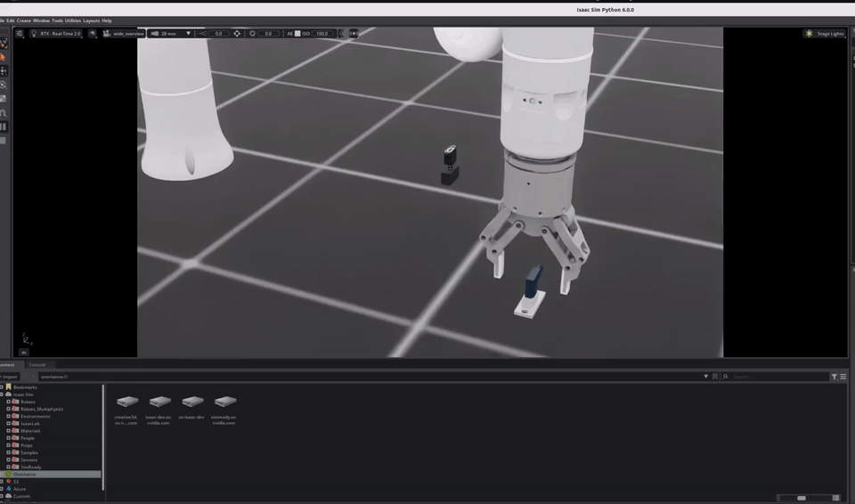This screenshot has width=855, height=504.
Task: Switch to the Console tab
Action: click(37, 365)
